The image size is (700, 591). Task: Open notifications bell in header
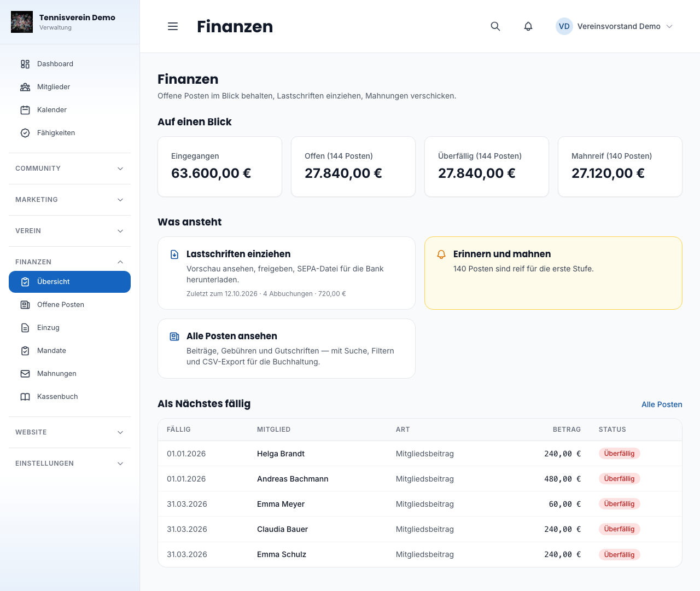(528, 26)
